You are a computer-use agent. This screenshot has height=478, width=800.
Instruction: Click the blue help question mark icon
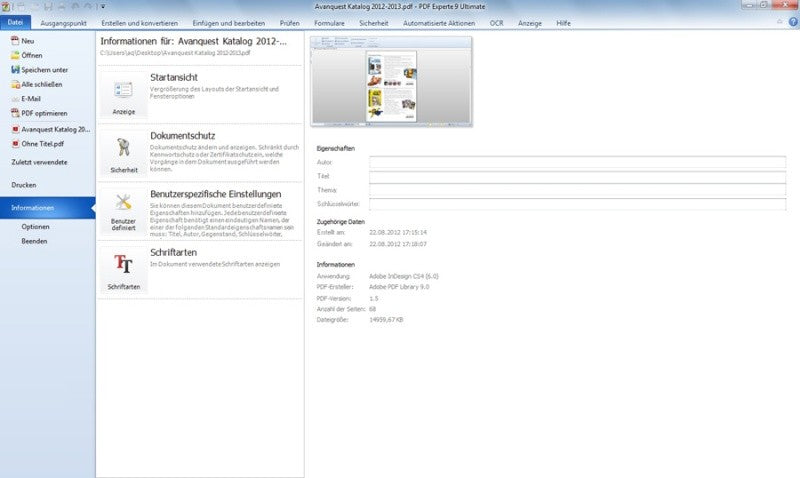793,22
